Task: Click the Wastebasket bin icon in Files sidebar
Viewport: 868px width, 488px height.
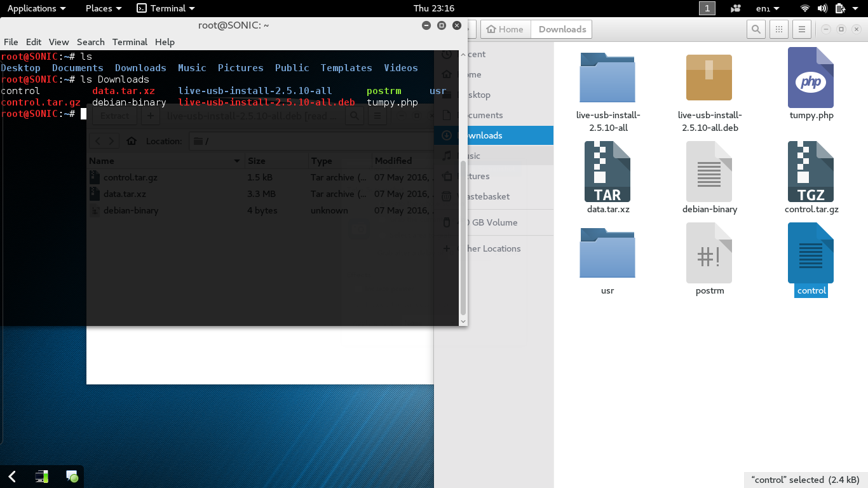Action: pyautogui.click(x=447, y=196)
